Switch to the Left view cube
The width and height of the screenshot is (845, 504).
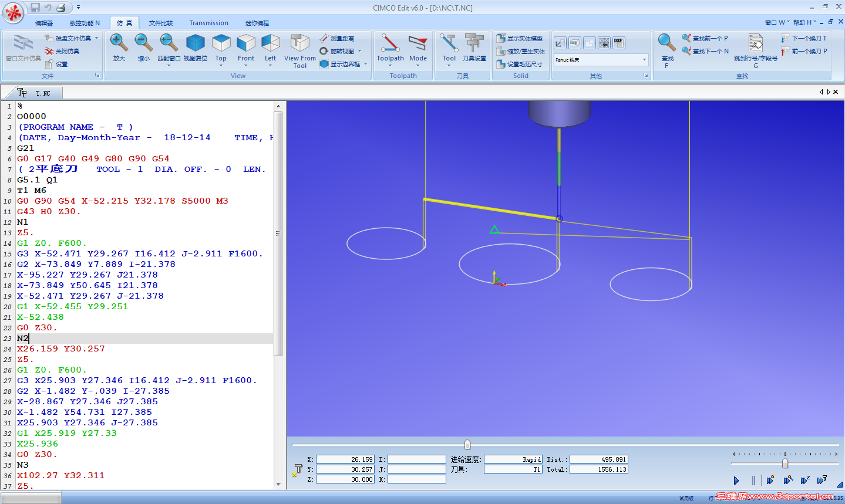tap(270, 48)
